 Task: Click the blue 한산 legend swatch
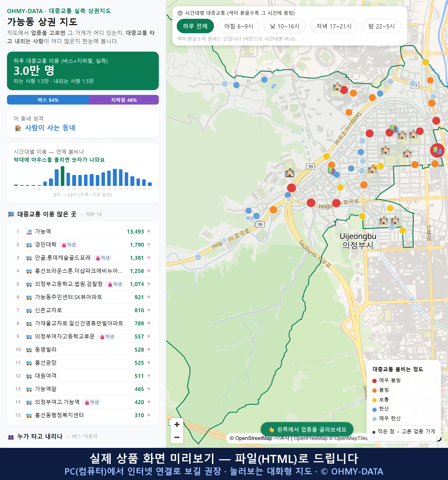374,410
